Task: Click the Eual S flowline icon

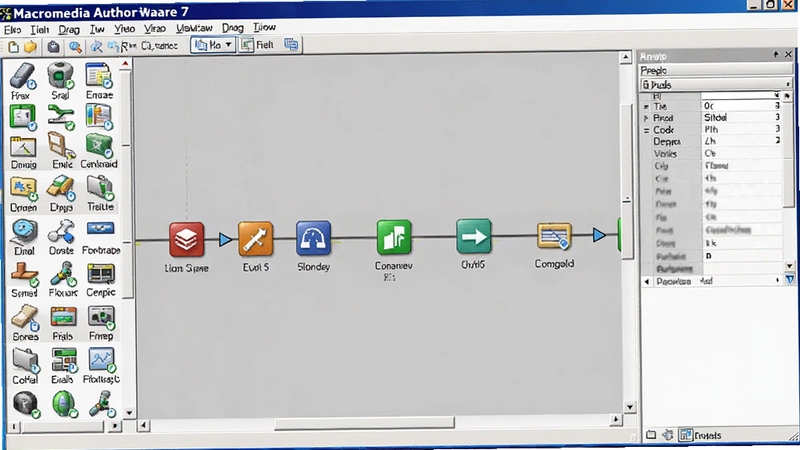Action: click(x=256, y=239)
